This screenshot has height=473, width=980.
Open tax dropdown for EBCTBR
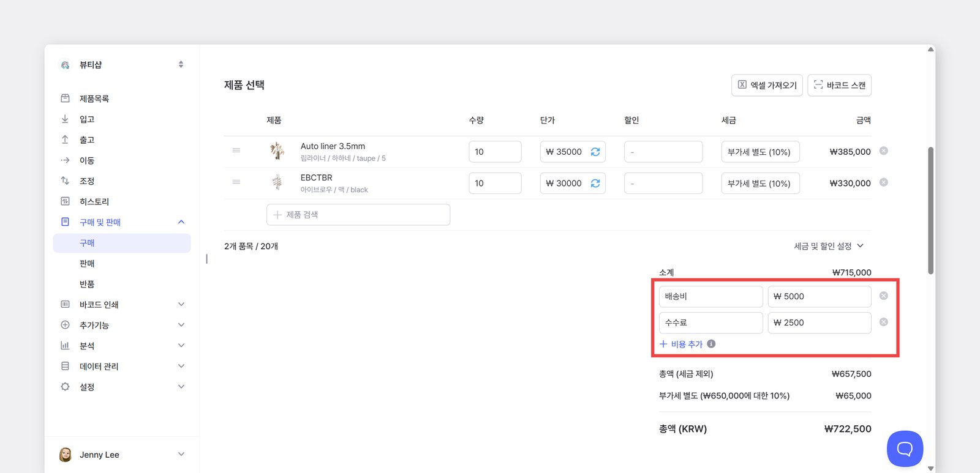760,183
